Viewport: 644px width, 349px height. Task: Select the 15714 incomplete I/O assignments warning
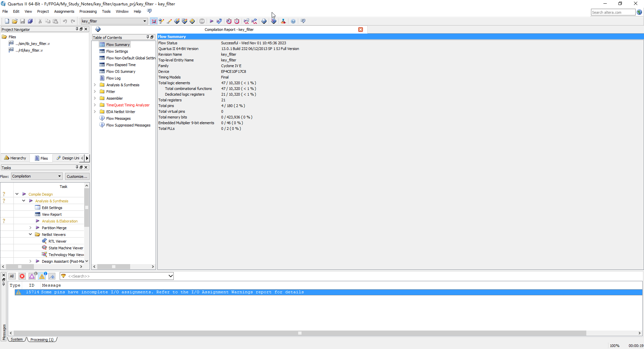(x=328, y=292)
